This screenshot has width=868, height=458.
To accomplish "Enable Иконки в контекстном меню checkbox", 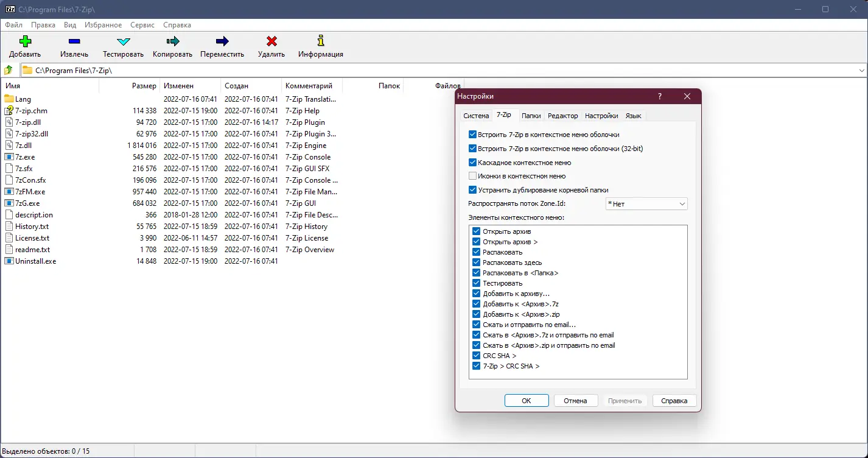I will [x=473, y=176].
